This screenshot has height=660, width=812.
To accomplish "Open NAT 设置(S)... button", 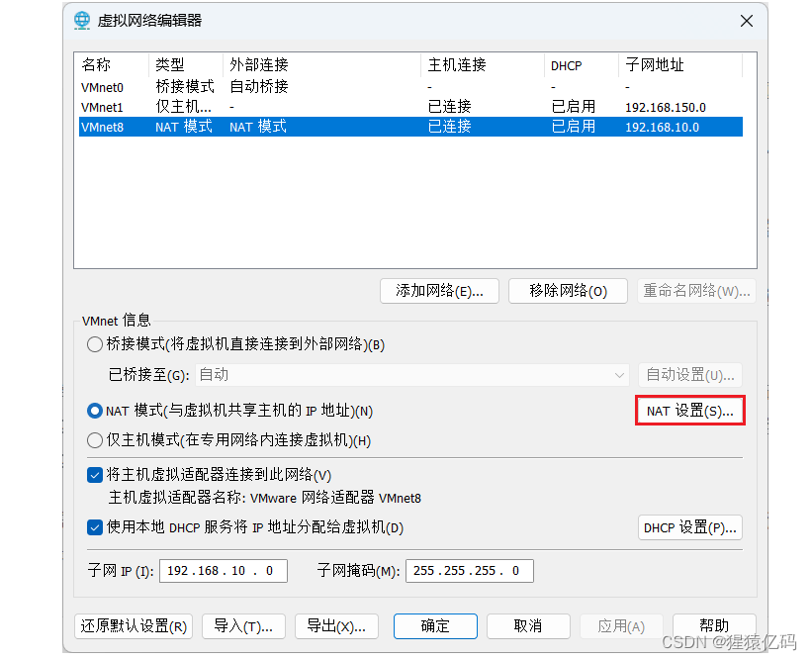I will [689, 411].
